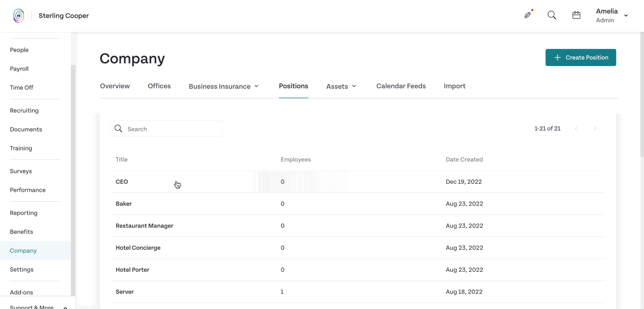This screenshot has height=309, width=644.
Task: Click the magnifier search icon in header
Action: pos(552,15)
